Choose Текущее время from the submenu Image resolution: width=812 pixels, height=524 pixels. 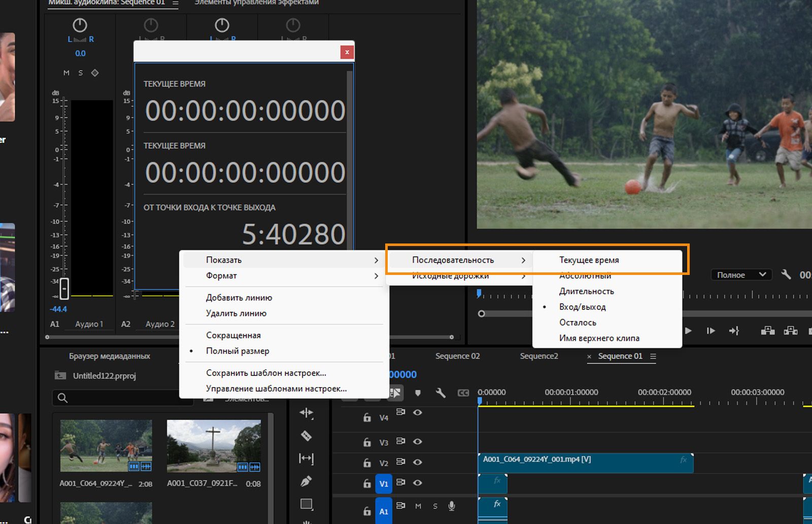pyautogui.click(x=589, y=260)
